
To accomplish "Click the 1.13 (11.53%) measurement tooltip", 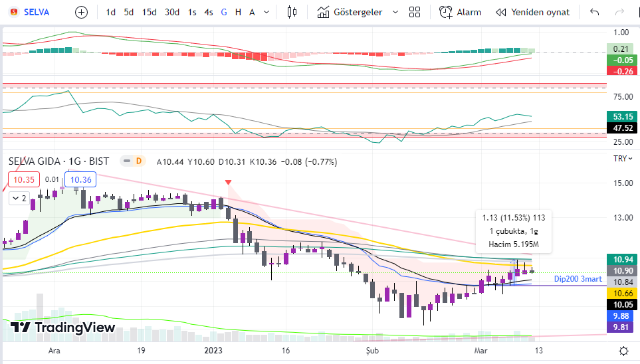I will pyautogui.click(x=514, y=231).
